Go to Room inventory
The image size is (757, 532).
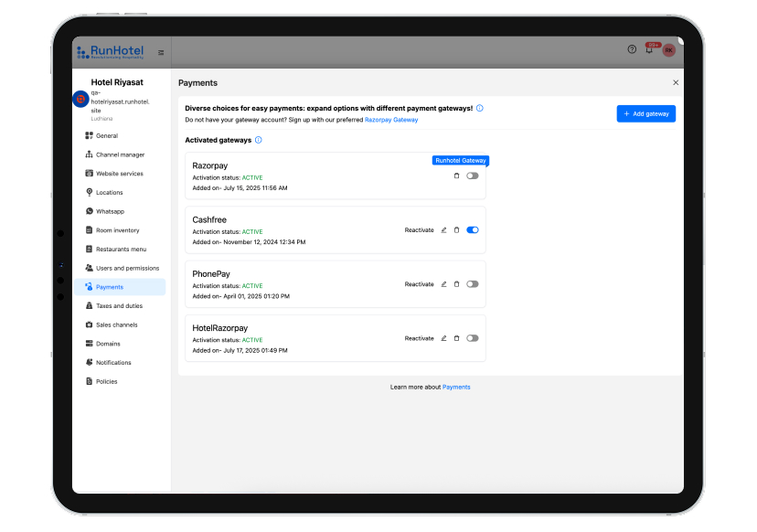coord(120,230)
